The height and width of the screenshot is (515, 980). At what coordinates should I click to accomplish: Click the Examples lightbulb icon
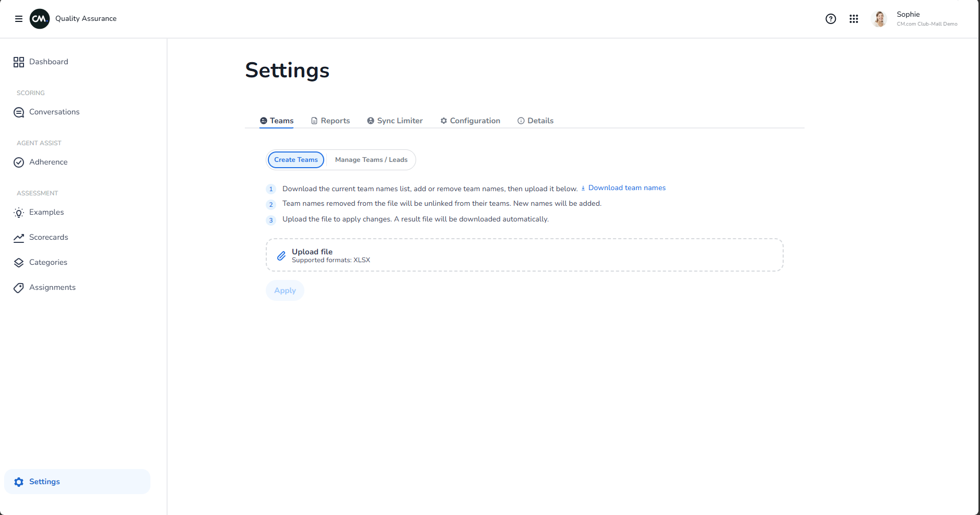point(19,213)
